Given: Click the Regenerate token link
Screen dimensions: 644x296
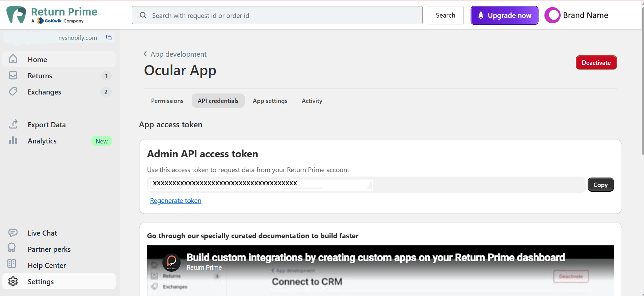Looking at the screenshot, I should [176, 200].
